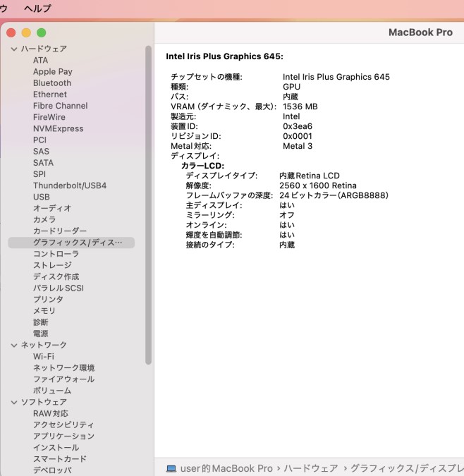Select USB in the sidebar
The height and width of the screenshot is (476, 464).
point(42,197)
